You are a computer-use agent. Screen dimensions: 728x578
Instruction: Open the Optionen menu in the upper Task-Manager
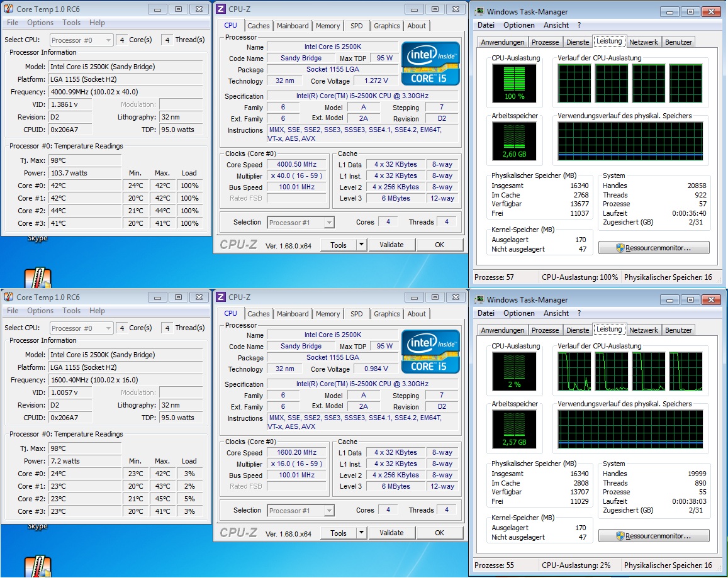tap(518, 25)
